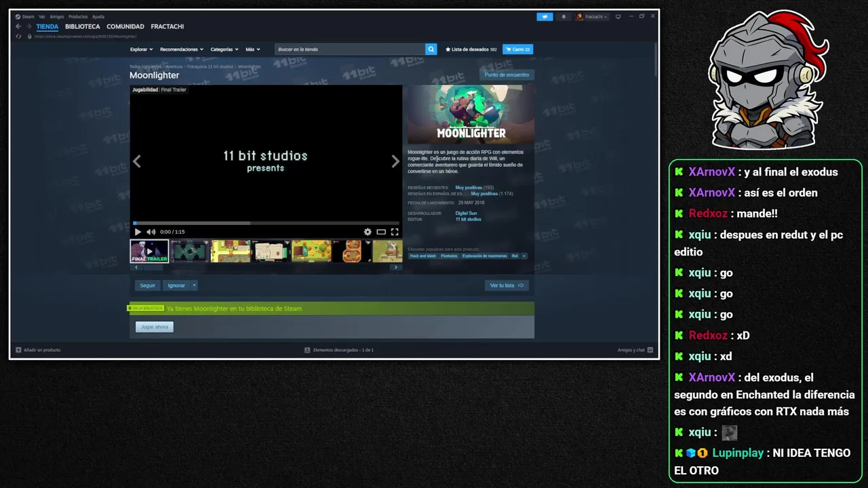
Task: Expand the Categorías dropdown
Action: [x=224, y=49]
